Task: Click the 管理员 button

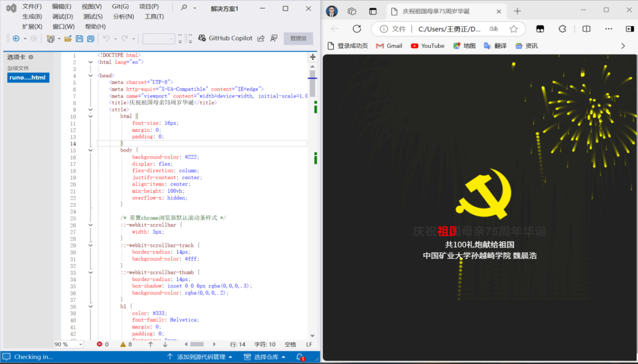Action: [x=298, y=38]
